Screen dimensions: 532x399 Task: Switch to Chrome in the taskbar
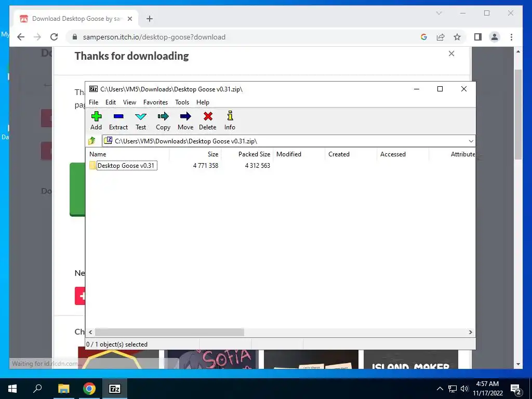point(89,389)
